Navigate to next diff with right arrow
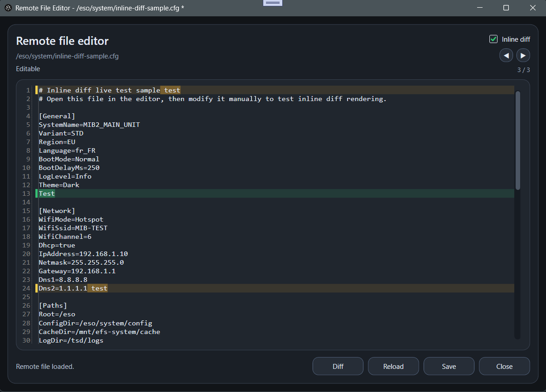 tap(523, 55)
